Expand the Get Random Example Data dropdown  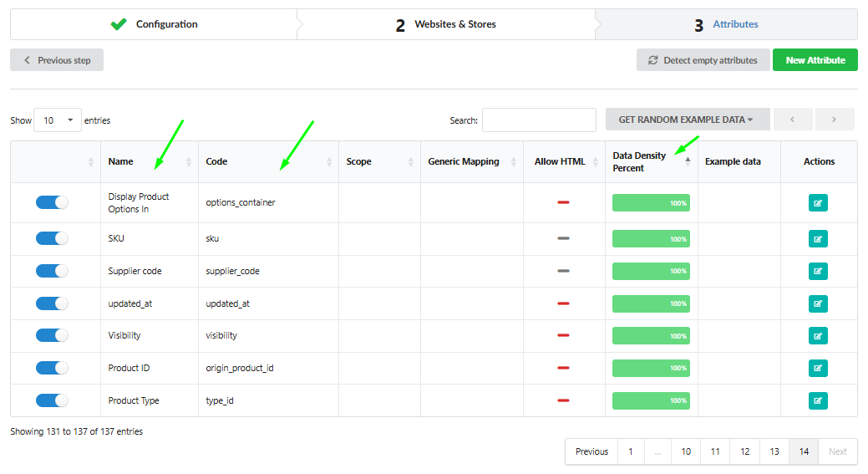688,119
